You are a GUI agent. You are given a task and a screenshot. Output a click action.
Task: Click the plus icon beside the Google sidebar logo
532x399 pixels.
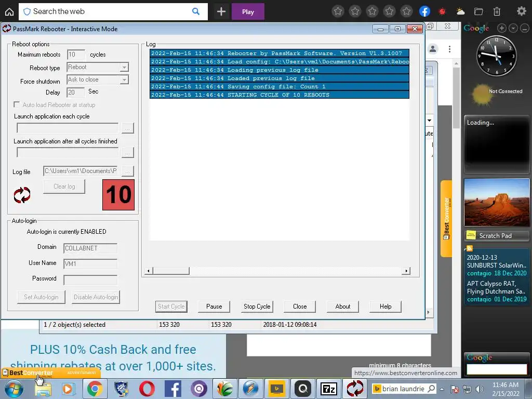click(502, 28)
